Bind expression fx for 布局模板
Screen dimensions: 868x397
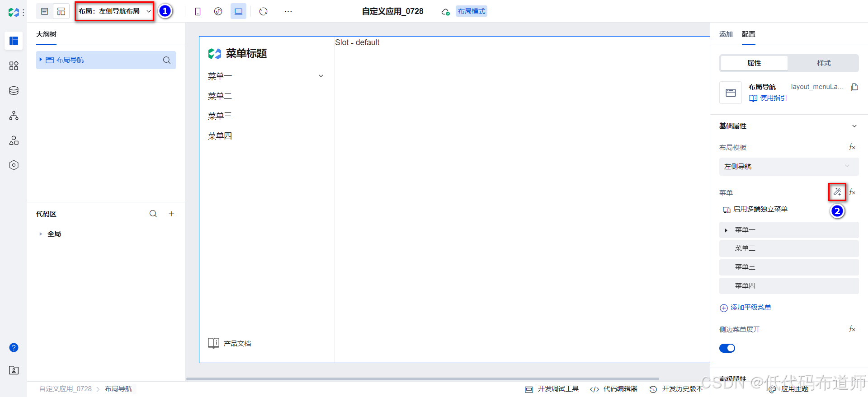point(852,147)
